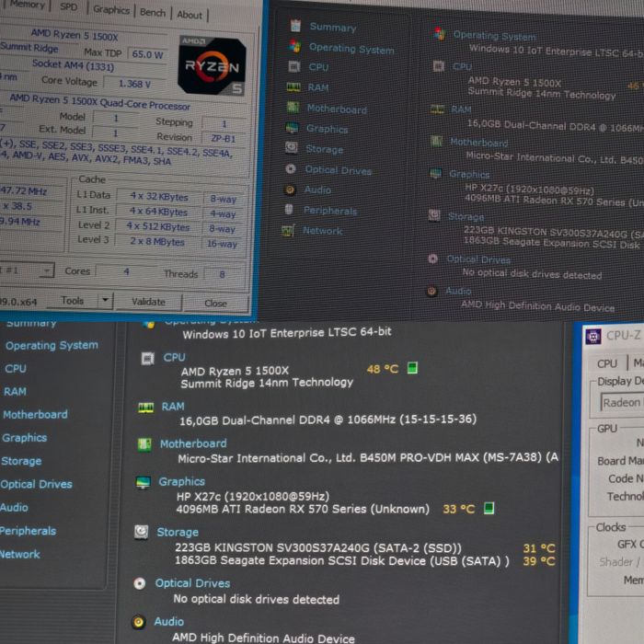Screen dimensions: 644x644
Task: Open the Graphics tab in CPU-Z
Action: coord(111,9)
